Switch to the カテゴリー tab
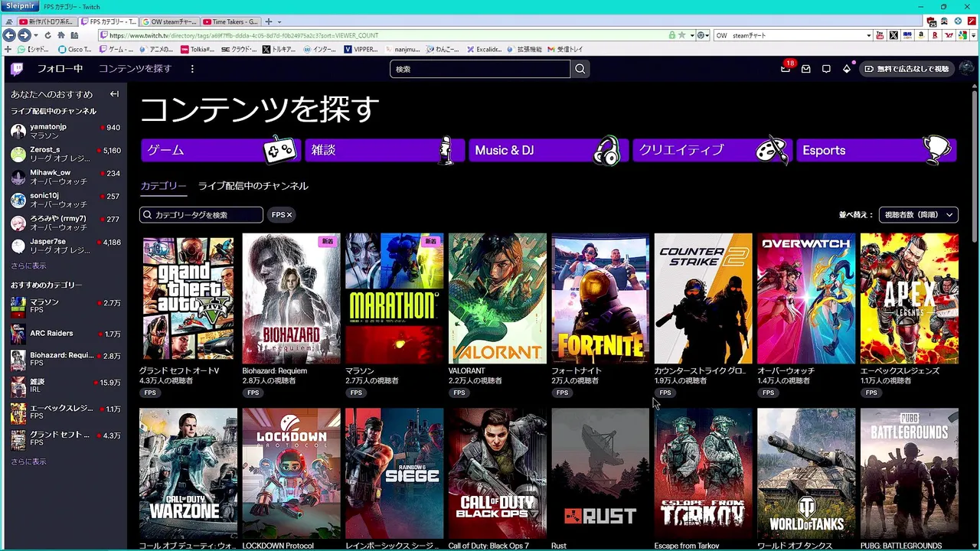Viewport: 980px width, 551px height. point(163,186)
